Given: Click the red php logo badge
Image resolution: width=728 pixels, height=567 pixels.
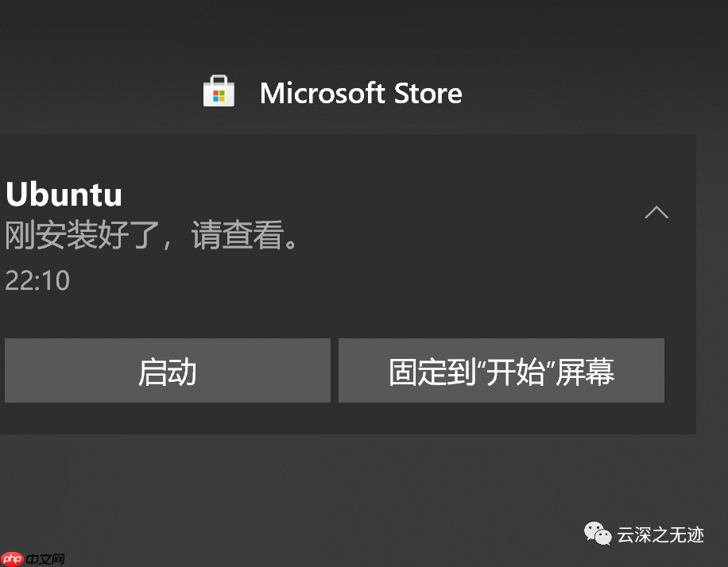Looking at the screenshot, I should coord(12,559).
